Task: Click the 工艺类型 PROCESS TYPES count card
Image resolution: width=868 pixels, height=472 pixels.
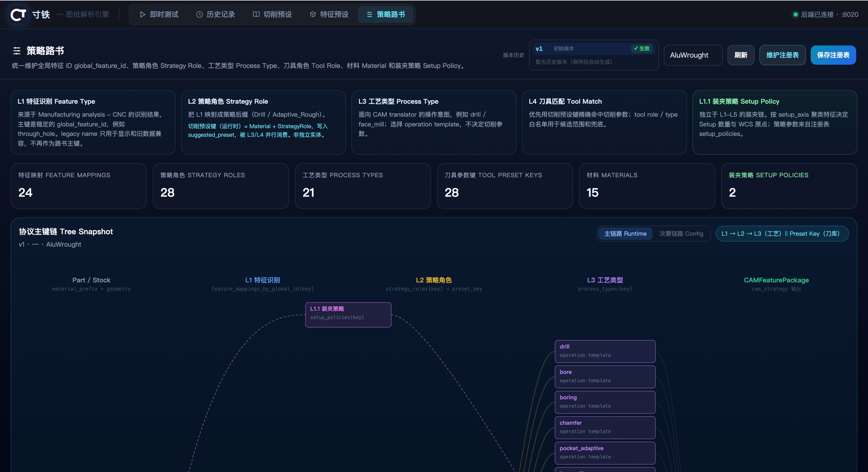Action: tap(363, 186)
